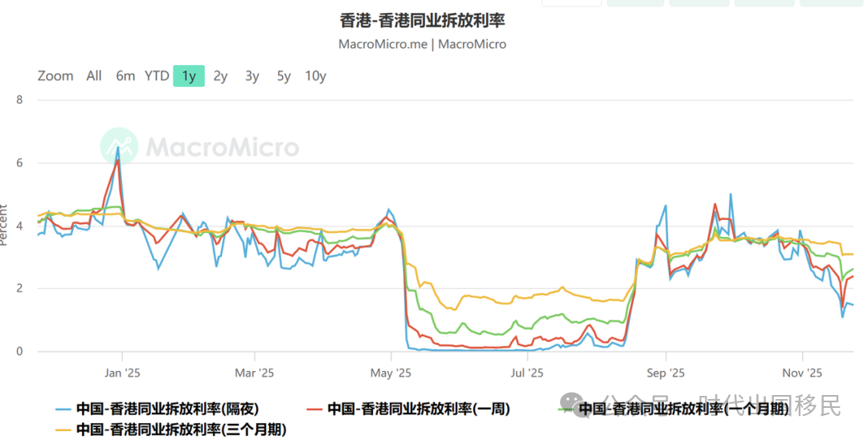The image size is (868, 440).
Task: Click the MacroMicro watermark logo icon
Action: [119, 147]
